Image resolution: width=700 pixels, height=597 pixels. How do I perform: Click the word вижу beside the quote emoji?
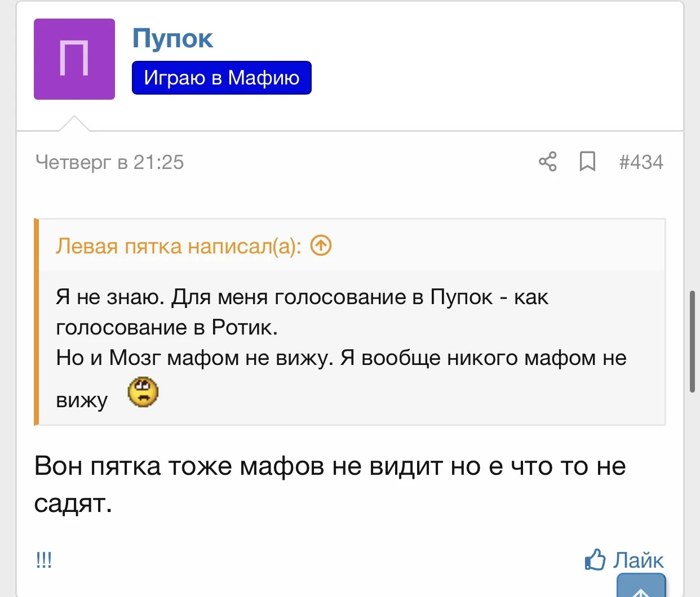tap(82, 400)
